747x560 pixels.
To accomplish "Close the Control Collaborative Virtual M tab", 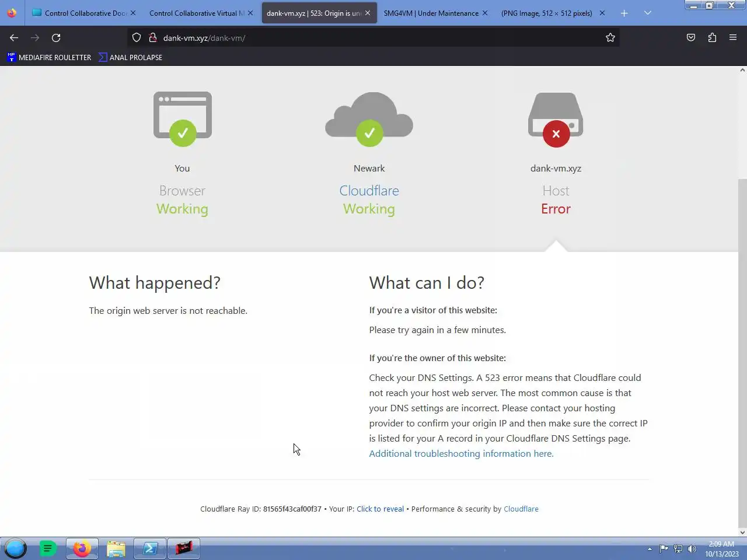I will click(x=250, y=13).
